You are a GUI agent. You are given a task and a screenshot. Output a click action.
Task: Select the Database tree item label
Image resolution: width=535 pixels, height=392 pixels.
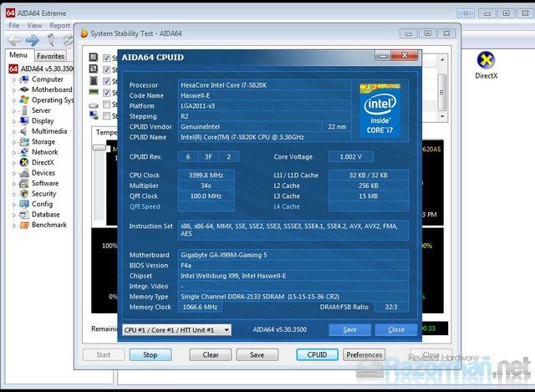(46, 215)
